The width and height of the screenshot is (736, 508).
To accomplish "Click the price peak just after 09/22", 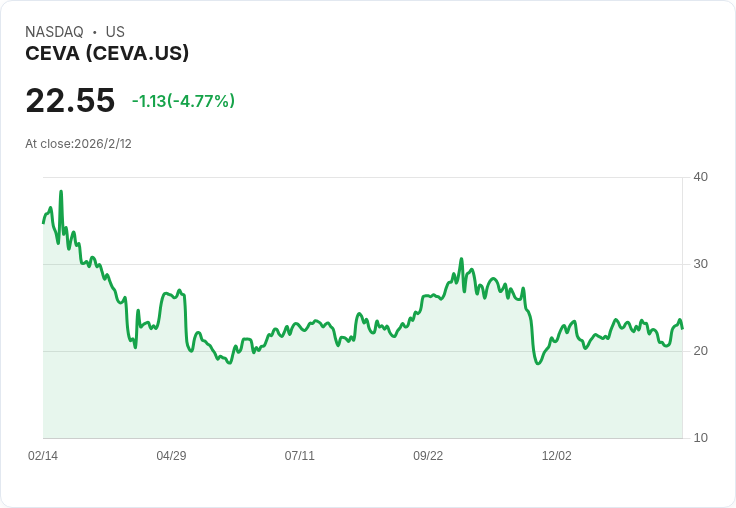I will click(x=461, y=259).
